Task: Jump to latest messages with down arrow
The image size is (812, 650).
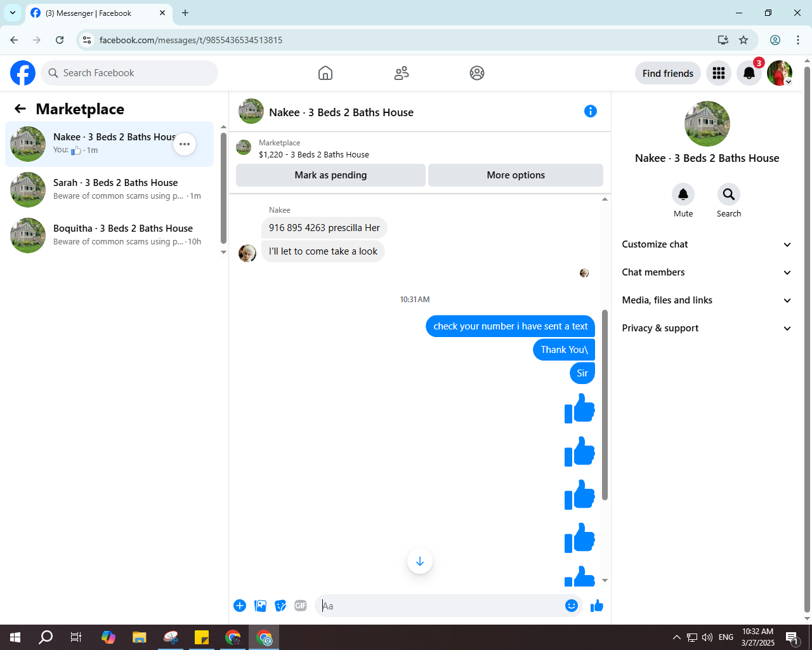Action: coord(420,561)
